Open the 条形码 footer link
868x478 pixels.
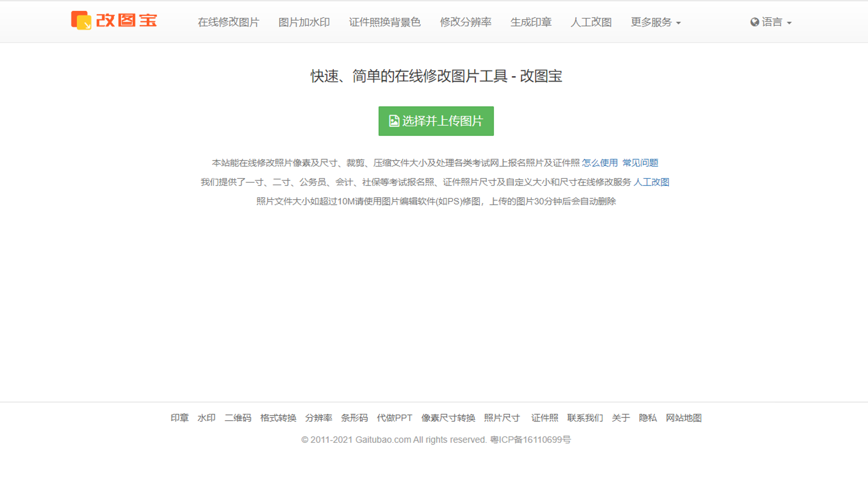[x=355, y=418]
